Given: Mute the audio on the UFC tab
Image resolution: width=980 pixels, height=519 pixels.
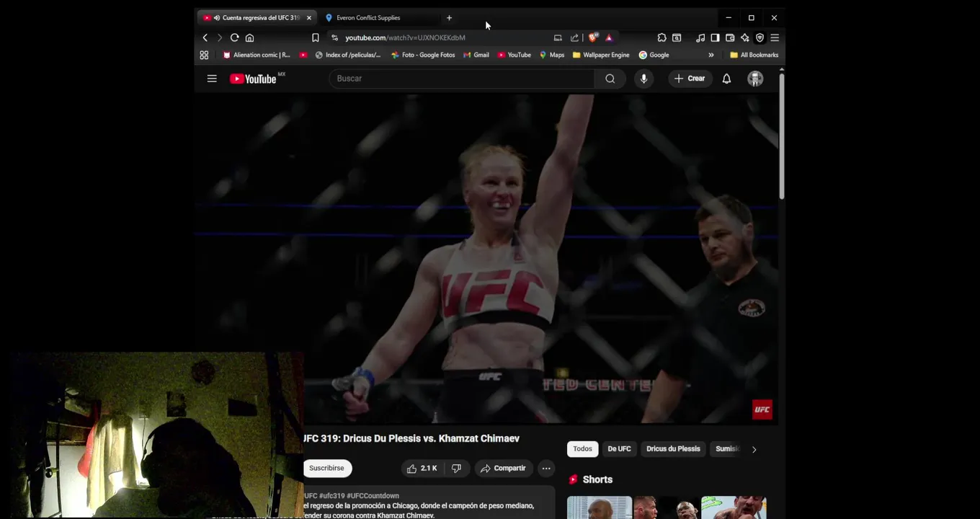Looking at the screenshot, I should point(216,18).
